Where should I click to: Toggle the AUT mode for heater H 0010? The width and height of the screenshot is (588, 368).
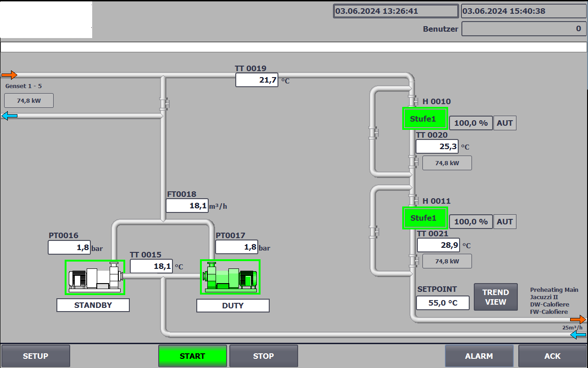(505, 123)
